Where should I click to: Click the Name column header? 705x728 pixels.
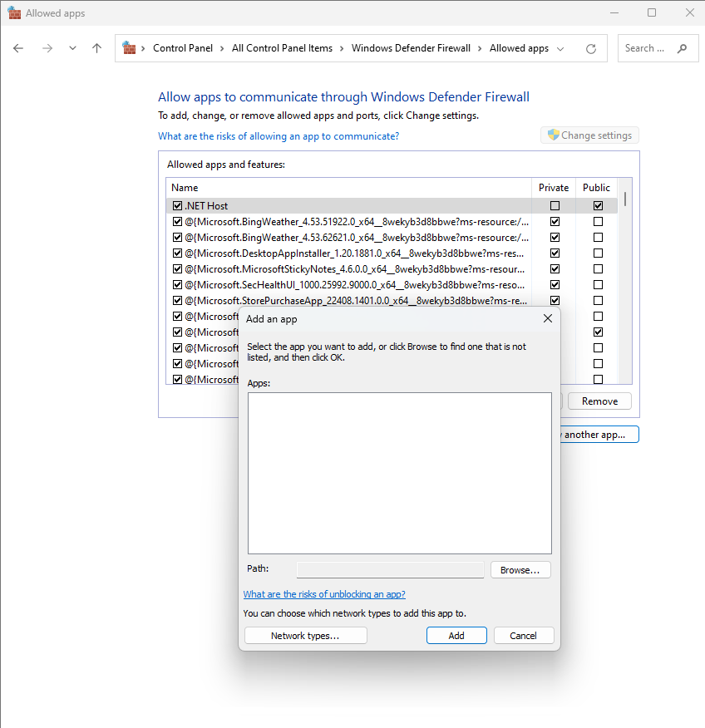coord(349,188)
